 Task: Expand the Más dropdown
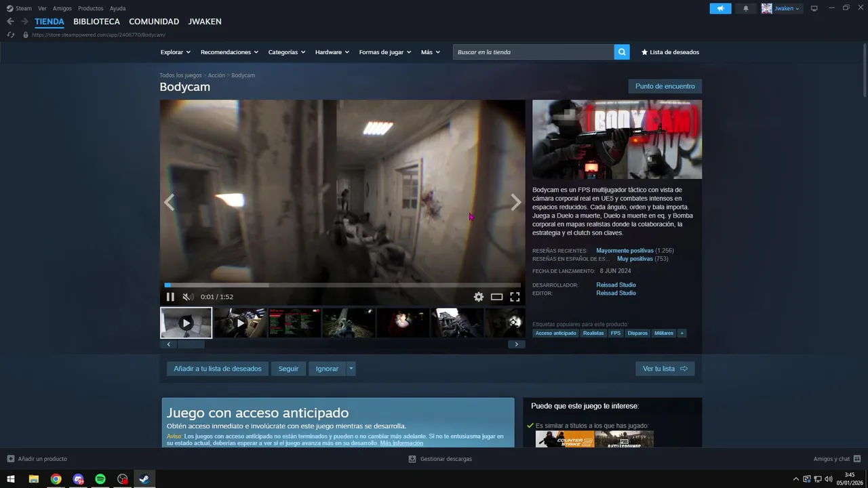click(x=431, y=52)
